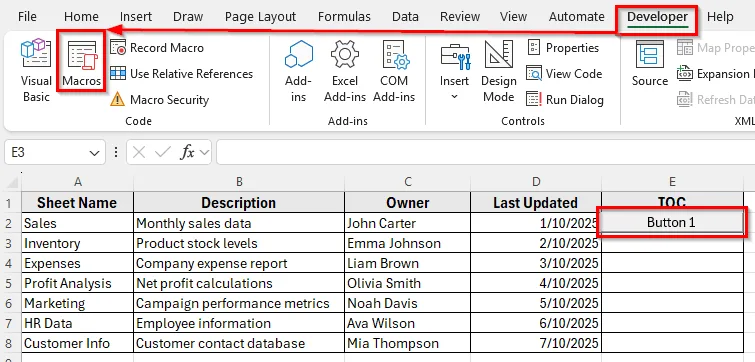The width and height of the screenshot is (755, 362).
Task: Select the date 4/10/2025 cell
Action: point(535,283)
